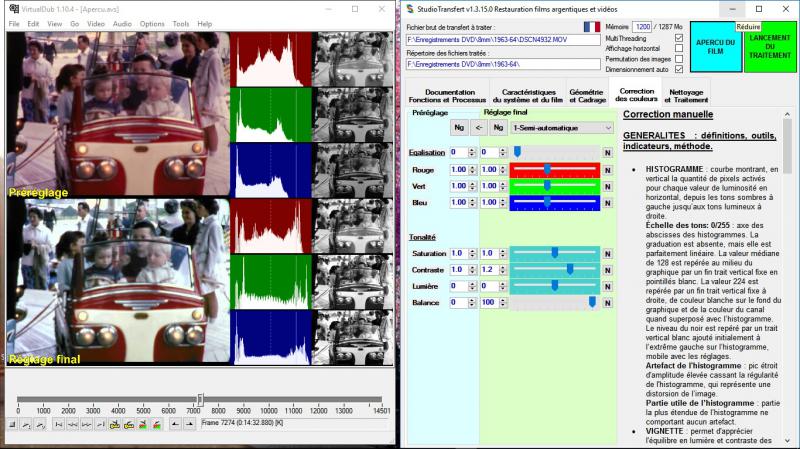Click the left-arrow copy button between Ng buttons
Screen dimensions: 800x449
pyautogui.click(x=479, y=128)
